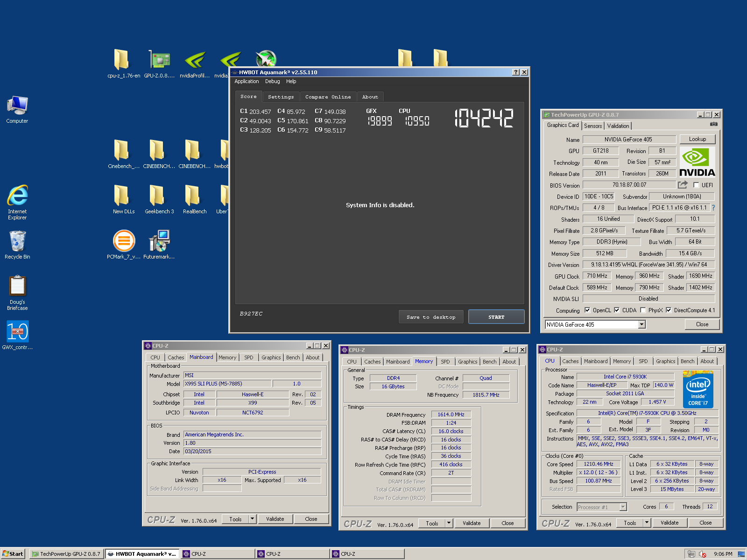Click the GPU-Z screenshot camera icon

(x=713, y=124)
